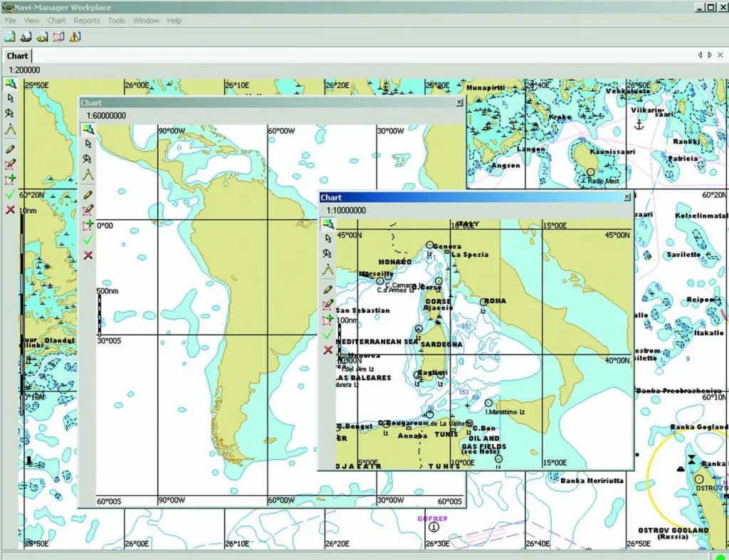Click green checkmark in 1:200000 chart toolbar
This screenshot has width=729, height=560.
(x=10, y=195)
